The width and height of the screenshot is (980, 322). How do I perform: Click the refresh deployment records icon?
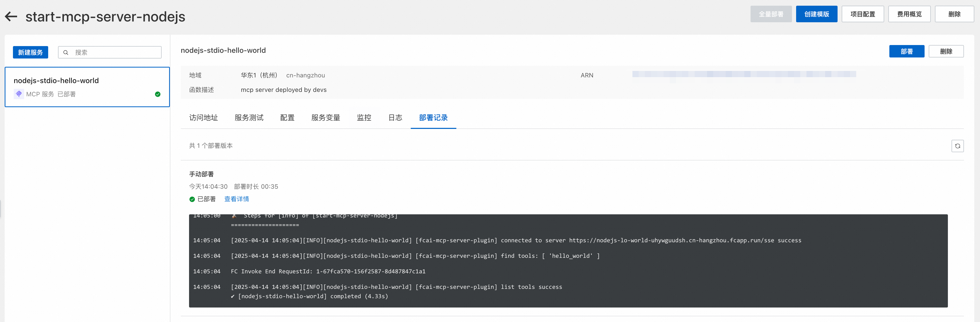point(957,146)
